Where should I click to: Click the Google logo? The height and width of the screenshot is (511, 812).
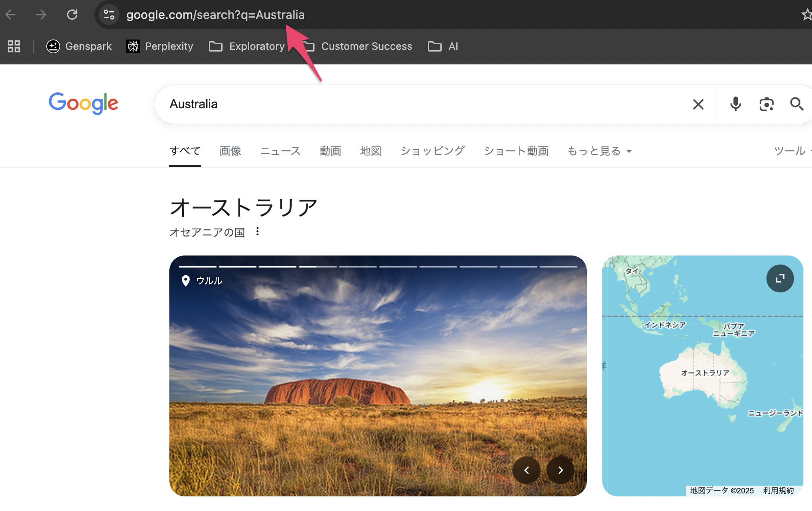[x=83, y=103]
